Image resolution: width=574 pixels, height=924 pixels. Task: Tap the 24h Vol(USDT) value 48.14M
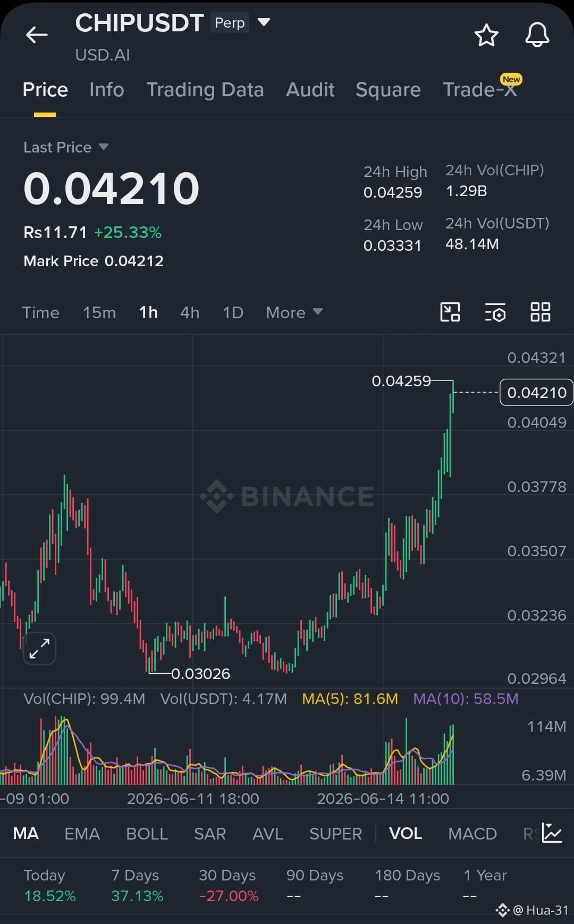click(472, 244)
